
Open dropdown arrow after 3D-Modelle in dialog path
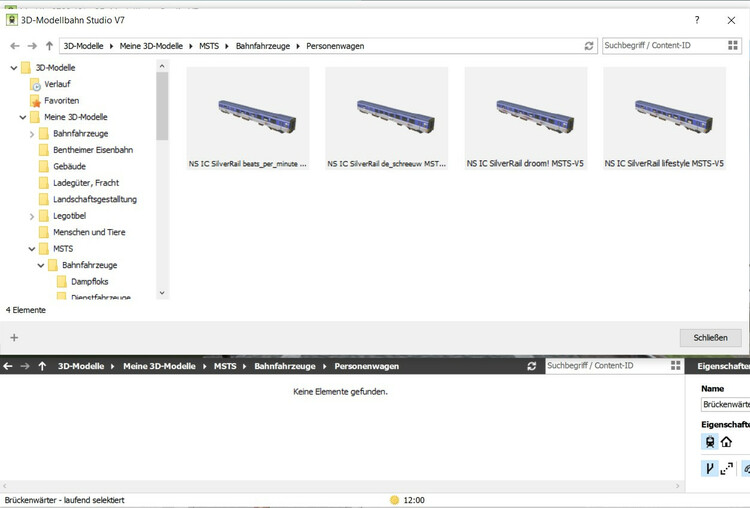point(111,46)
